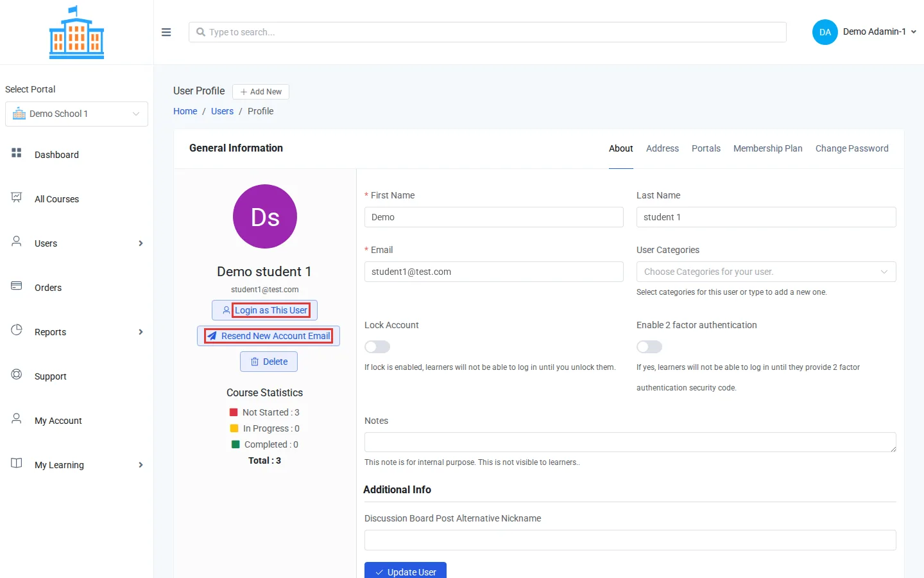The width and height of the screenshot is (924, 578).
Task: Expand the Reports sidebar submenu arrow
Action: (141, 332)
